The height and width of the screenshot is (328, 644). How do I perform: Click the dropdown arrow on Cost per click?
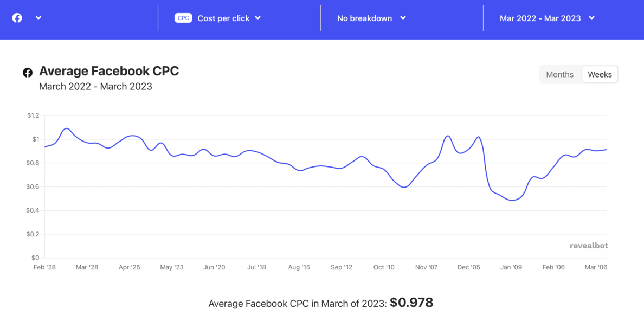point(259,17)
